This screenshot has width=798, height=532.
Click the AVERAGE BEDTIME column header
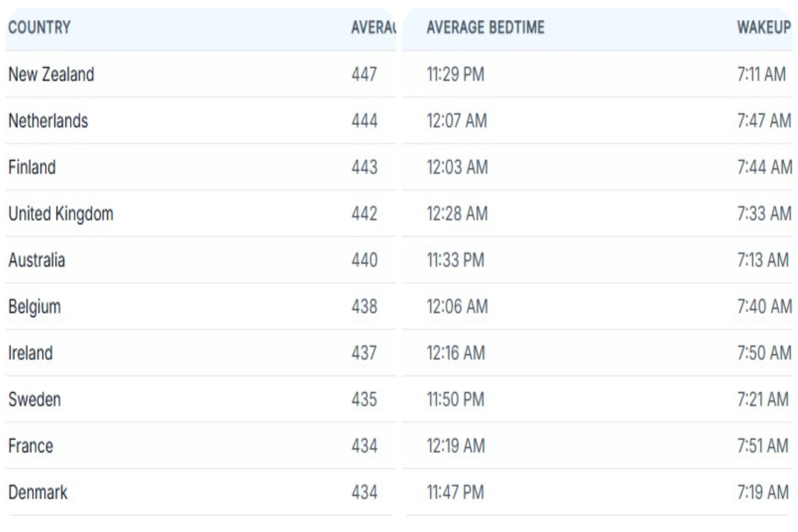pos(485,28)
